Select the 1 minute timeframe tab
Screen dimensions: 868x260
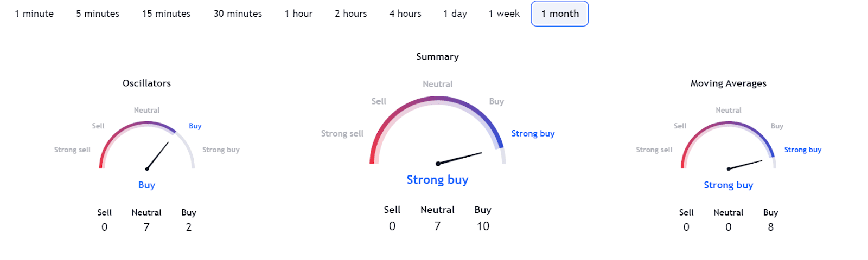[x=34, y=14]
